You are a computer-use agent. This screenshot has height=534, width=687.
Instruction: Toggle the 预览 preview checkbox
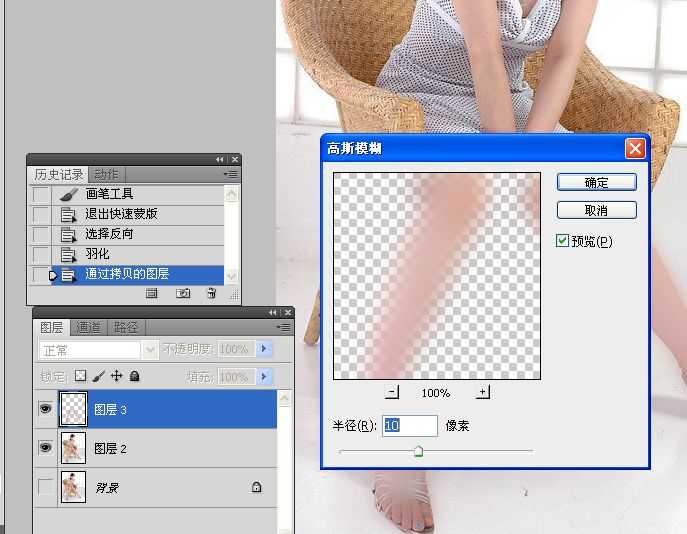click(562, 240)
